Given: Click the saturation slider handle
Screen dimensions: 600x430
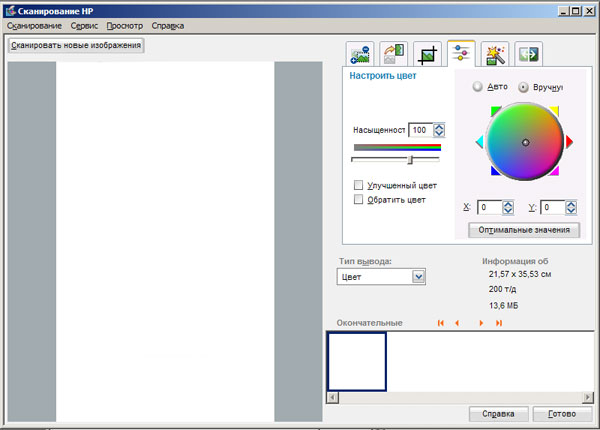Looking at the screenshot, I should click(x=410, y=160).
